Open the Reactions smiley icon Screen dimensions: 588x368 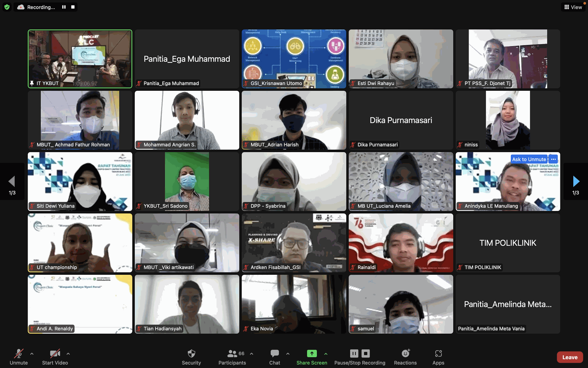click(405, 354)
